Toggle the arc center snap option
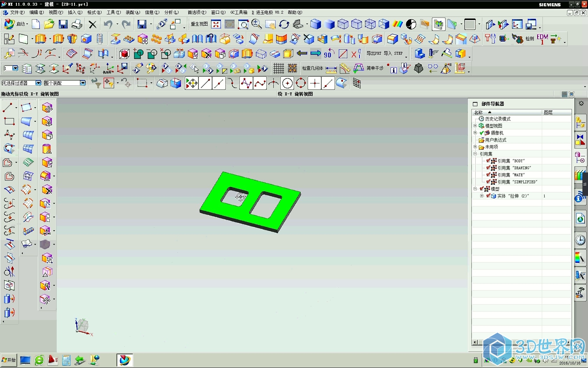Viewport: 588px width, 368px height. point(287,83)
